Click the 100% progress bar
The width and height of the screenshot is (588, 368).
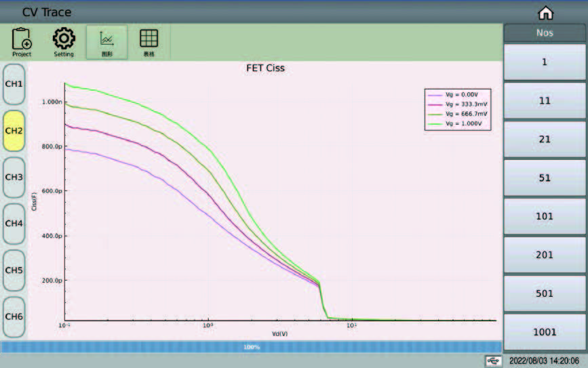coord(251,347)
